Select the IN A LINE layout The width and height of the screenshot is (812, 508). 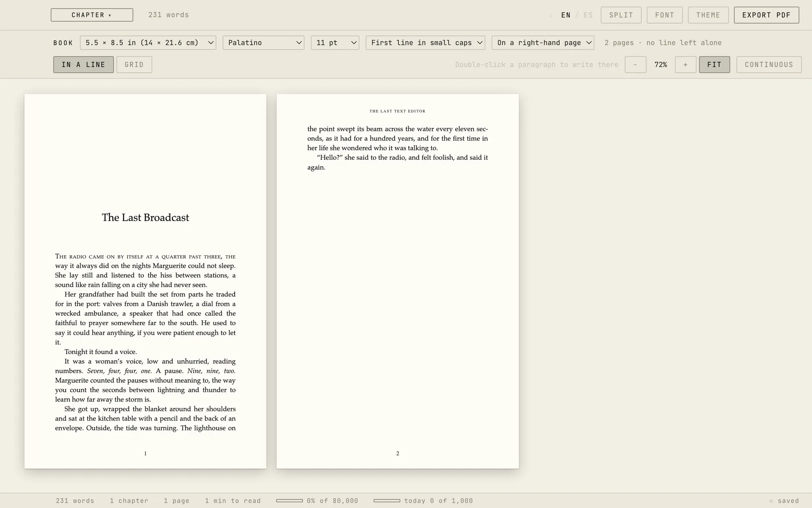(83, 65)
